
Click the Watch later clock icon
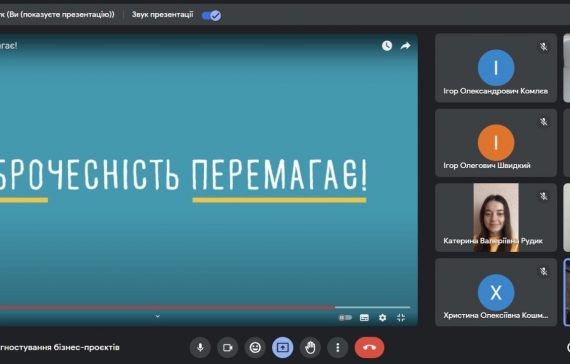[x=387, y=46]
